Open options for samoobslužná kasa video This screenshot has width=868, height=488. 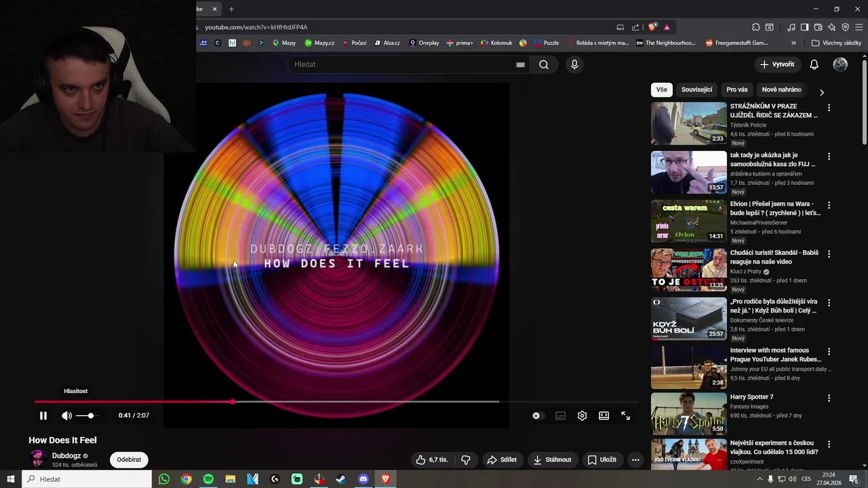point(829,157)
